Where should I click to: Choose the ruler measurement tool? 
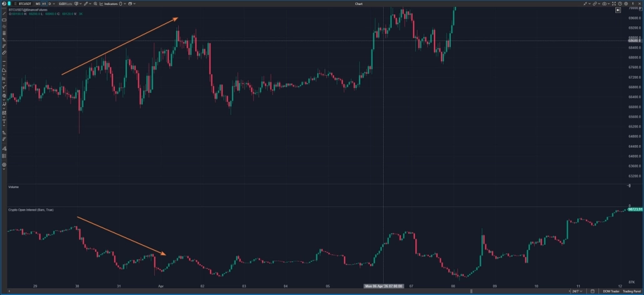click(4, 52)
